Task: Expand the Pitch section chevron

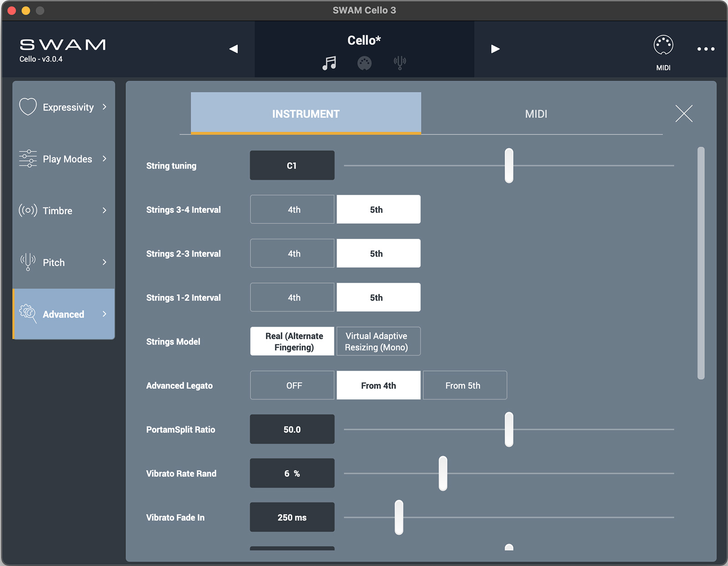Action: point(105,262)
